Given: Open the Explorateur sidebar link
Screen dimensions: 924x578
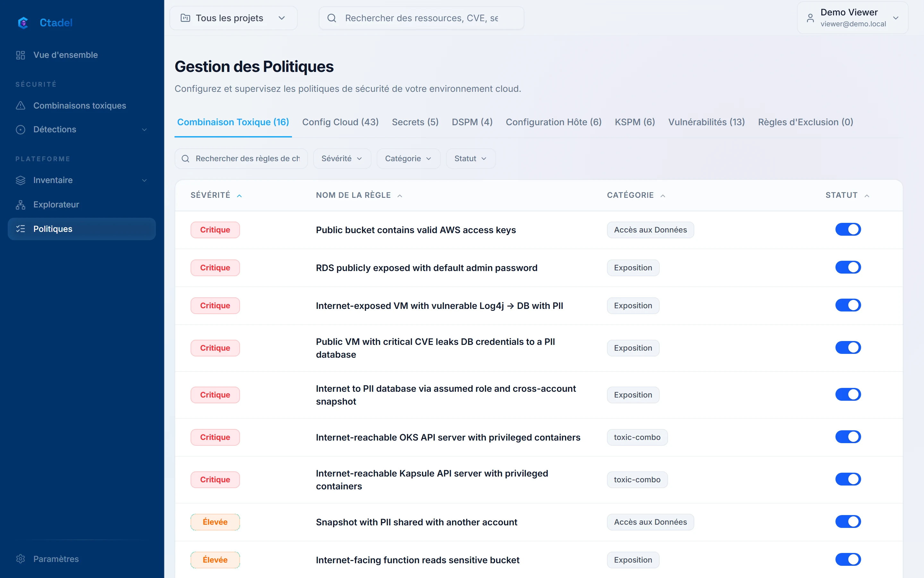Looking at the screenshot, I should point(82,205).
